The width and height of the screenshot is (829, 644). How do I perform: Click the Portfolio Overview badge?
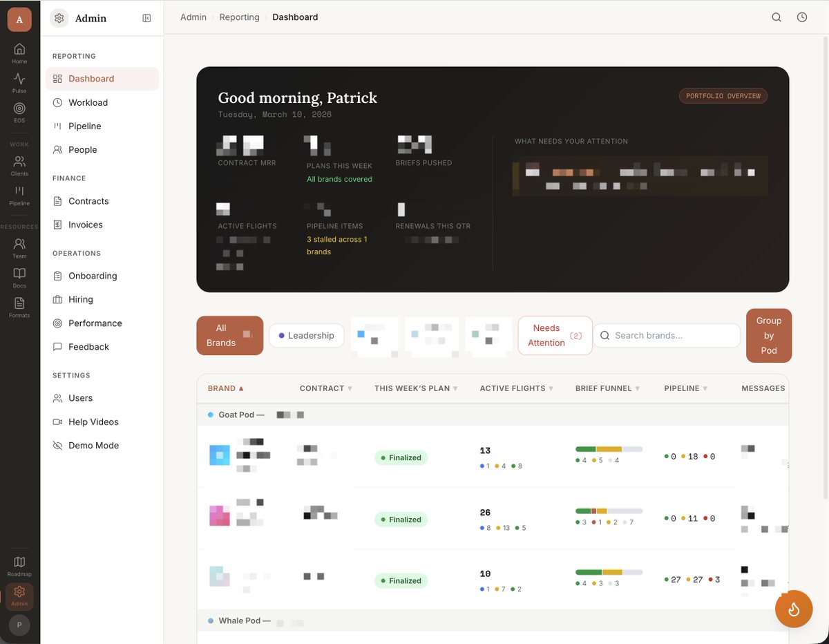point(723,96)
